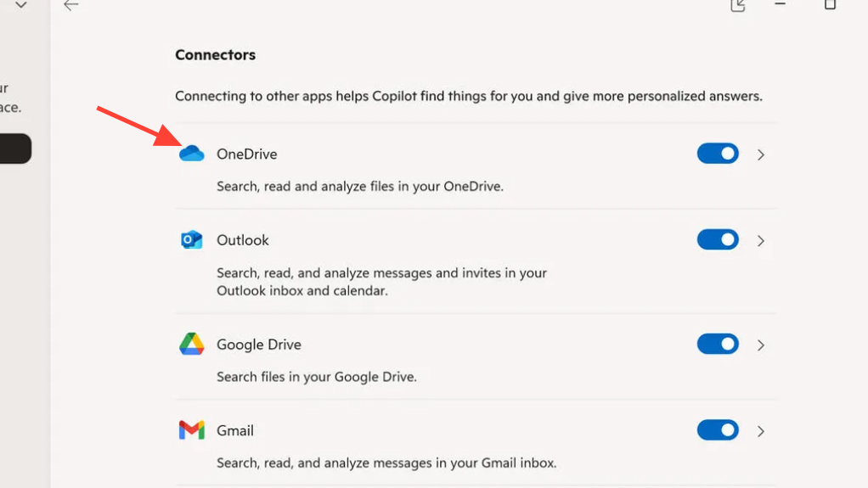Select the OneDrive connector label
Image resolution: width=868 pixels, height=488 pixels.
(246, 154)
